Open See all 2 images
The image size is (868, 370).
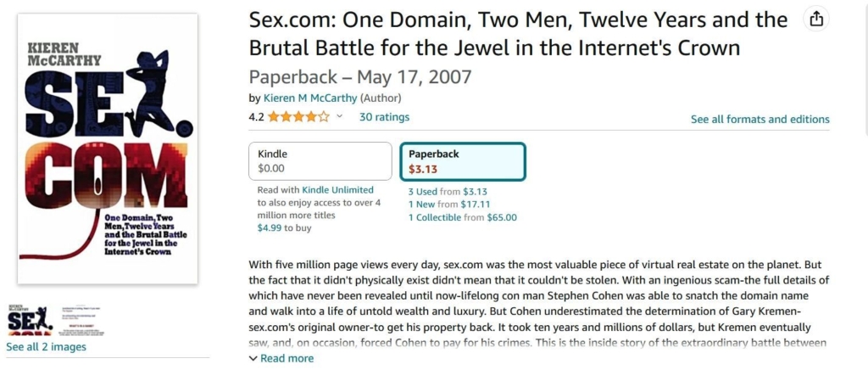point(46,346)
